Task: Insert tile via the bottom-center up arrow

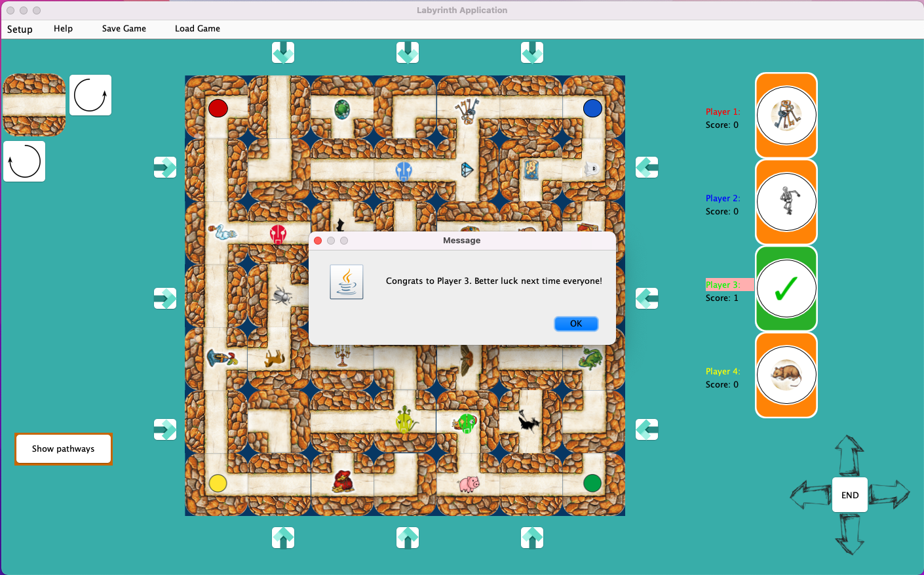Action: pyautogui.click(x=408, y=538)
